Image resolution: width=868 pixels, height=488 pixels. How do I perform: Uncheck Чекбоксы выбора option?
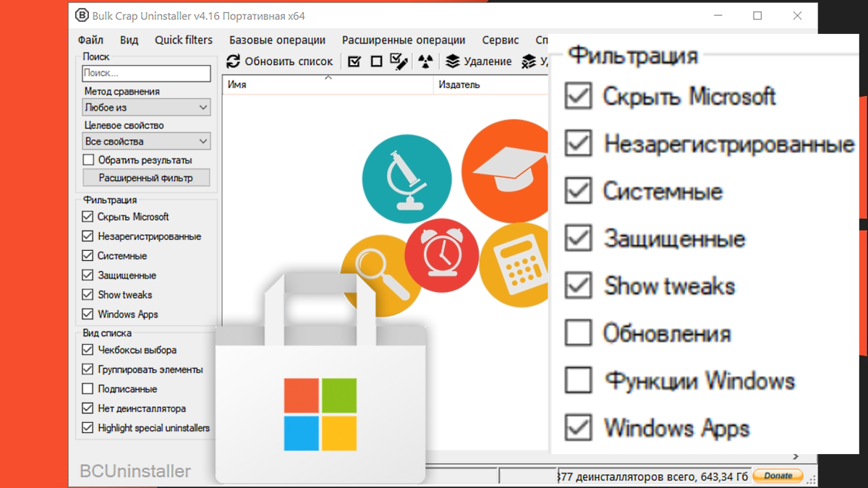tap(88, 350)
